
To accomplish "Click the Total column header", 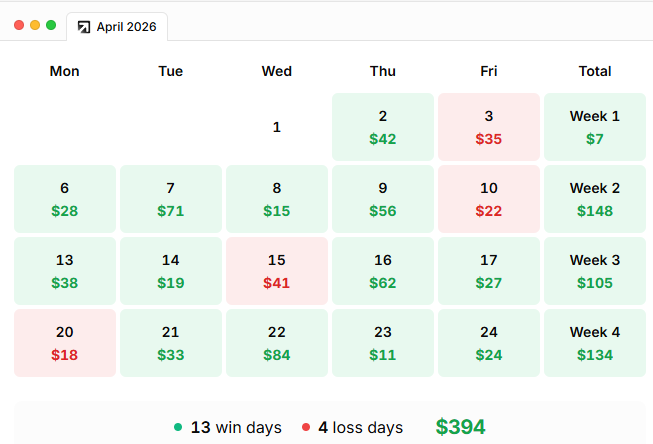I will [x=595, y=71].
